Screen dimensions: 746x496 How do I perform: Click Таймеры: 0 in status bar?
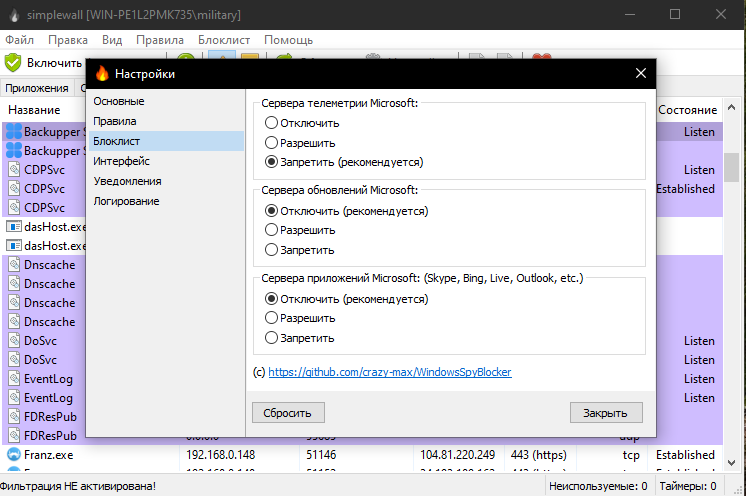pyautogui.click(x=688, y=486)
